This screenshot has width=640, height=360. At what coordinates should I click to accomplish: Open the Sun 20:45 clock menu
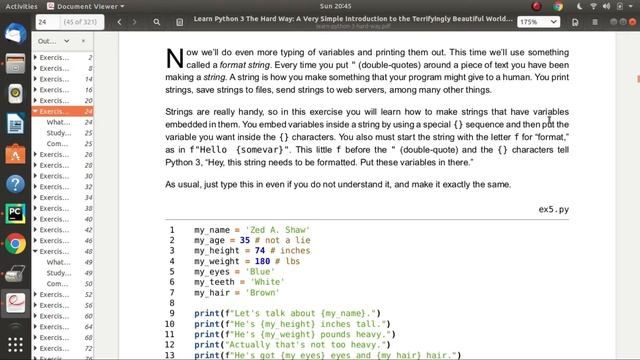tap(335, 6)
